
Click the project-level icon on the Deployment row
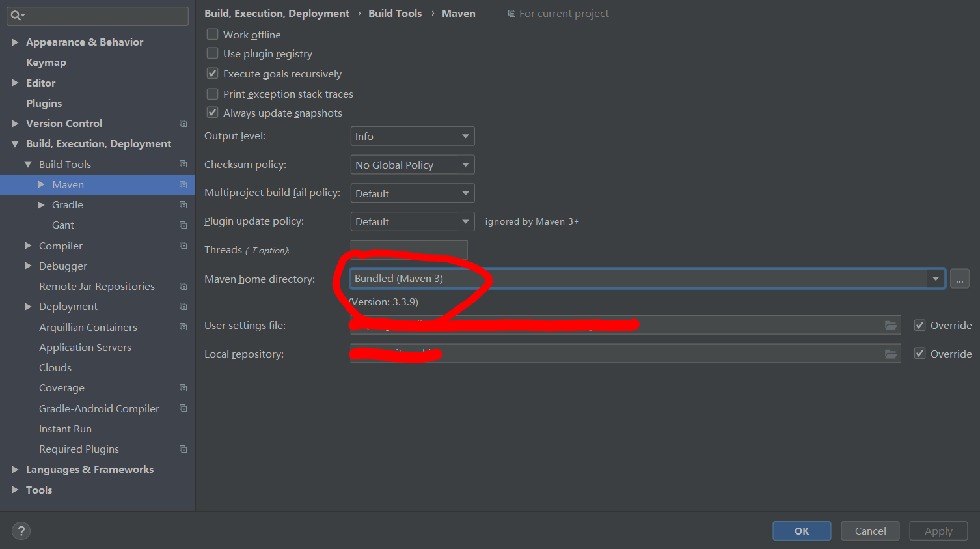click(x=183, y=307)
